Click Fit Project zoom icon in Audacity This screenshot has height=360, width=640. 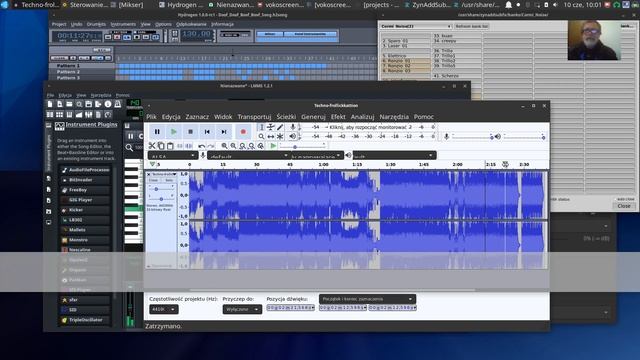(x=251, y=146)
